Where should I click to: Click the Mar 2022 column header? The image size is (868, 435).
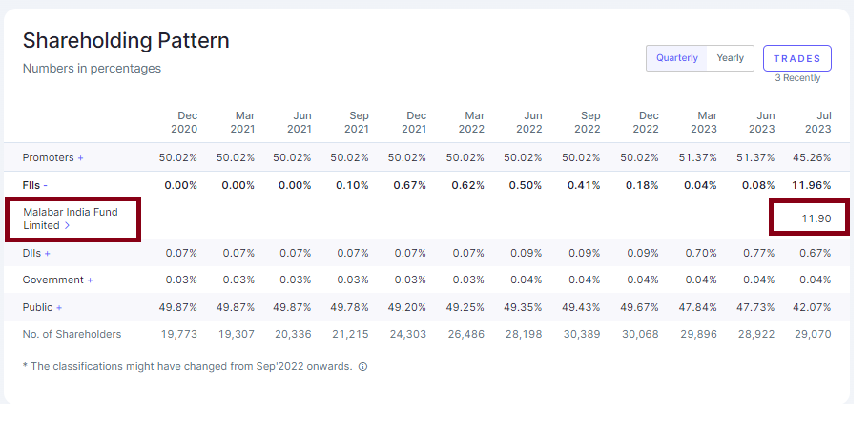[471, 122]
